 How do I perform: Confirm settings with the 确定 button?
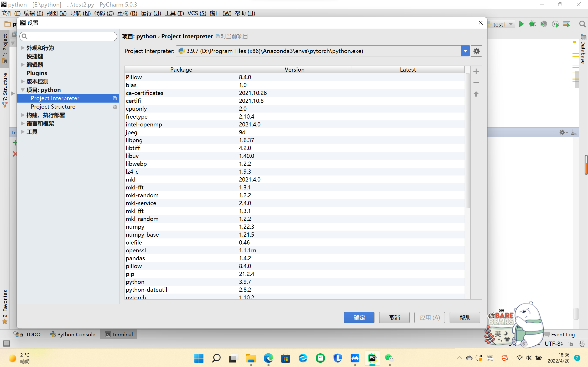tap(359, 317)
